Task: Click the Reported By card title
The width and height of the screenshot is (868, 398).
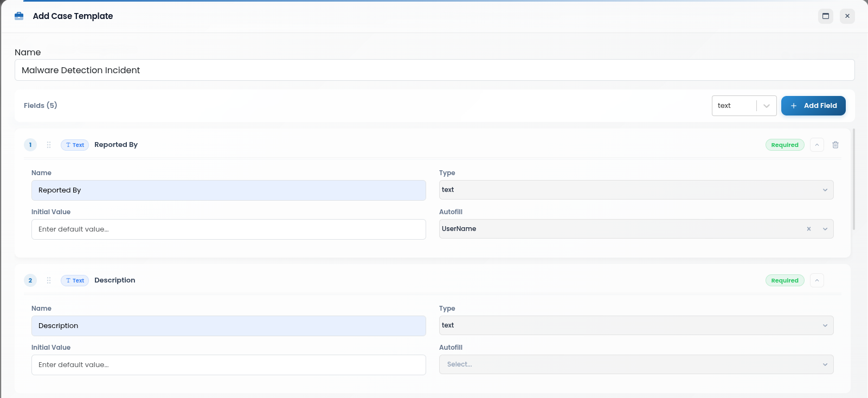Action: (116, 145)
